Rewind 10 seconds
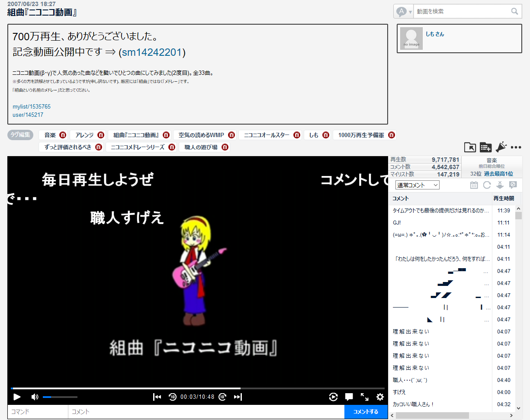530x420 pixels. (x=172, y=397)
